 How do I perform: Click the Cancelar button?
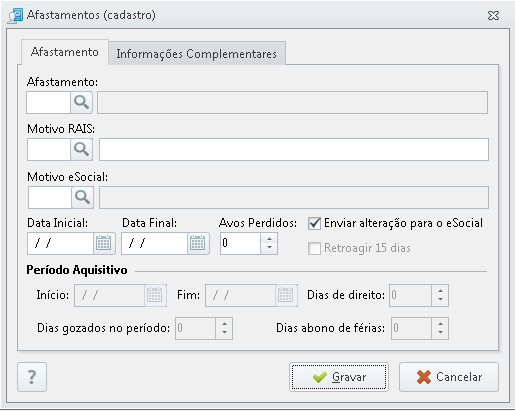[x=449, y=377]
